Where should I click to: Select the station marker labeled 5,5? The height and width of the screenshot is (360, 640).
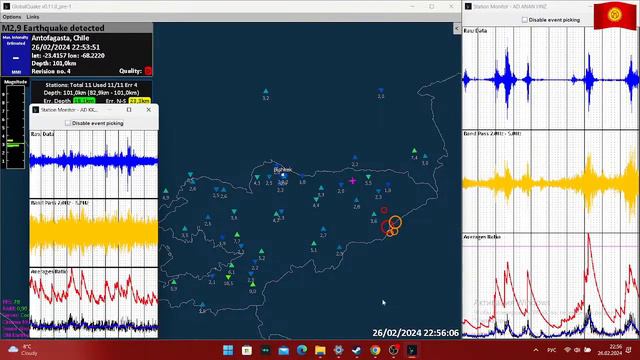click(x=368, y=177)
